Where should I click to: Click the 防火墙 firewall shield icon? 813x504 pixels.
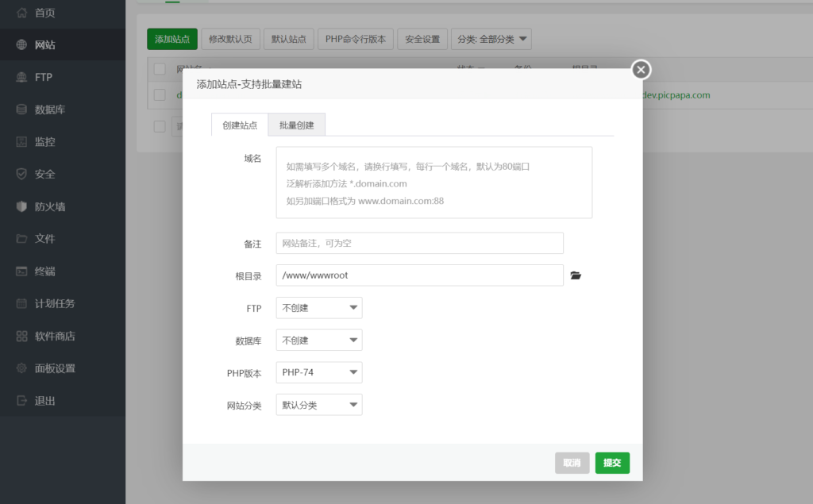21,206
